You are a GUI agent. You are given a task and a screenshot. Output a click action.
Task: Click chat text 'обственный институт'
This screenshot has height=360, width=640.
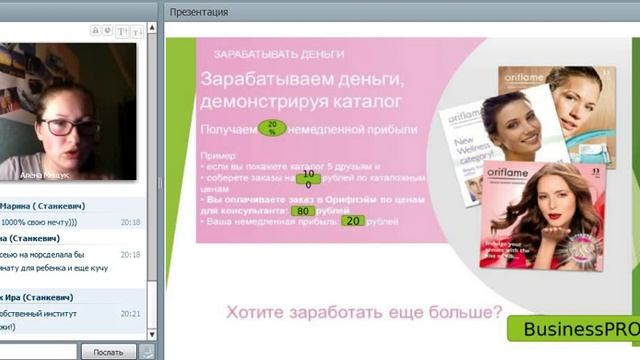pyautogui.click(x=38, y=314)
